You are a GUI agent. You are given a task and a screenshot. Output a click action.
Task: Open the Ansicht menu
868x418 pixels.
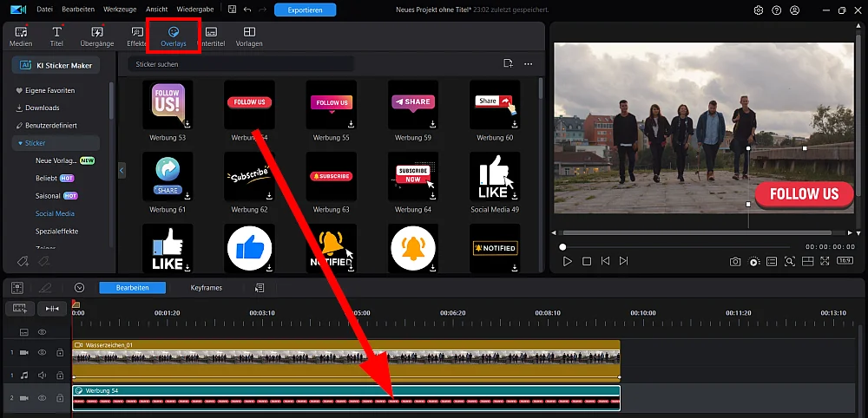pos(156,10)
